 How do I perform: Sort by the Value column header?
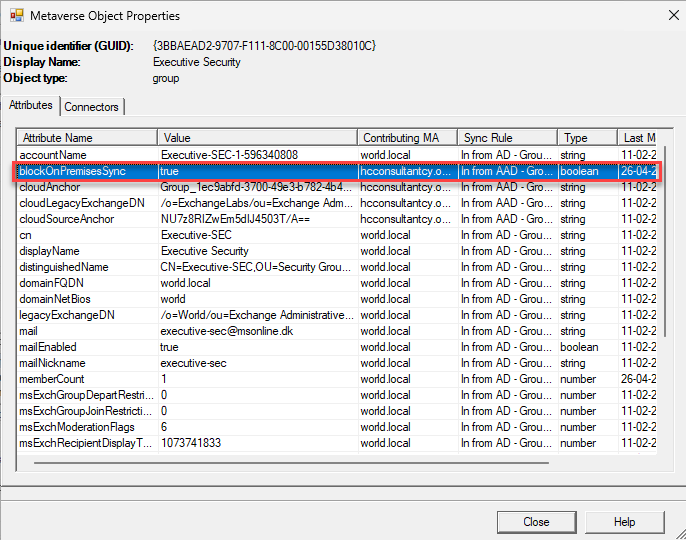coord(256,137)
